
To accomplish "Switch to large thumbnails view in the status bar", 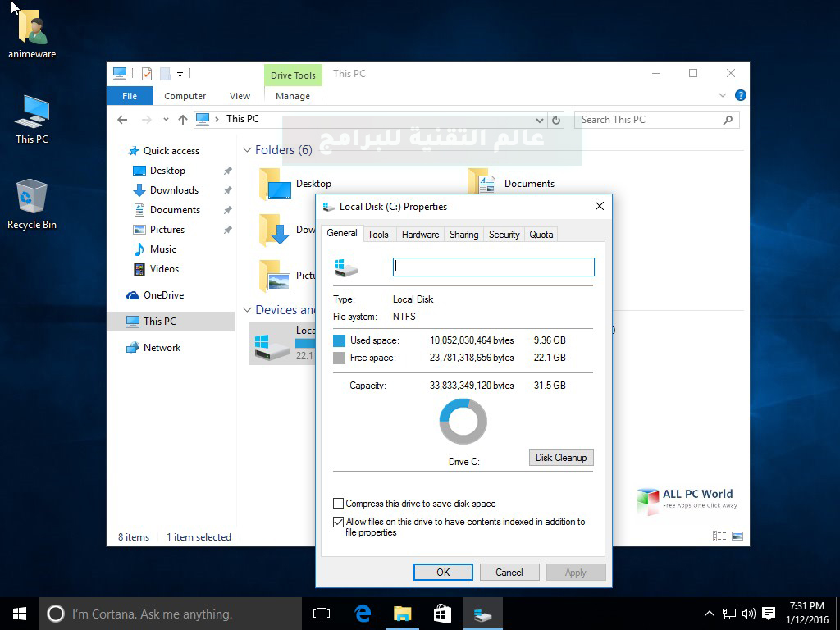I will tap(737, 536).
